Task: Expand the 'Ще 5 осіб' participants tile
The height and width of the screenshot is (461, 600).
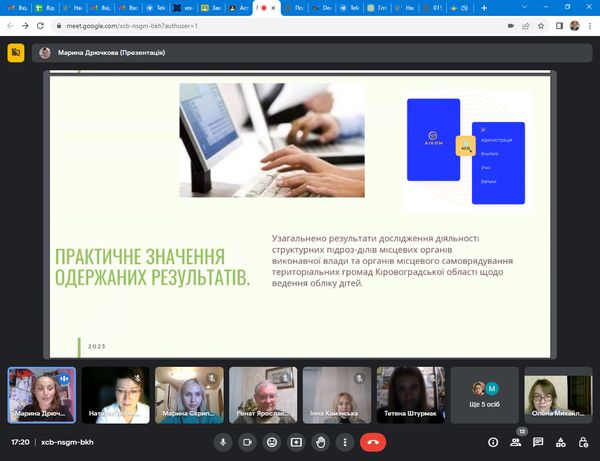Action: click(x=485, y=394)
